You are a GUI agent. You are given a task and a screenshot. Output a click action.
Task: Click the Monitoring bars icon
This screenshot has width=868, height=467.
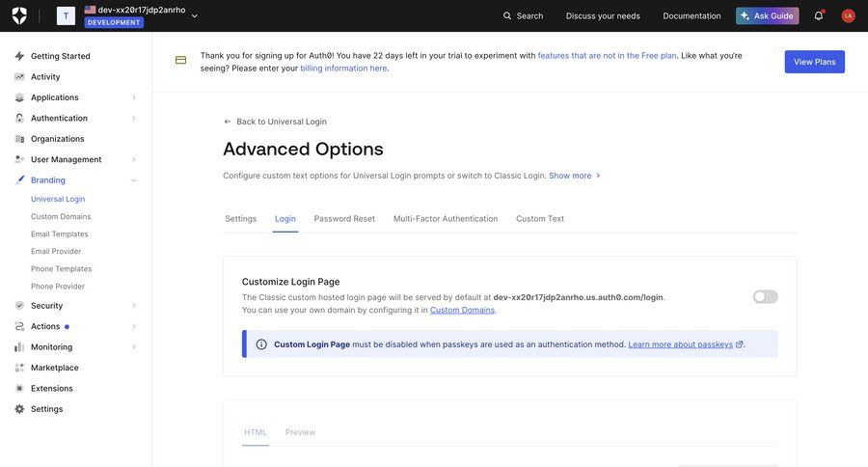[19, 346]
